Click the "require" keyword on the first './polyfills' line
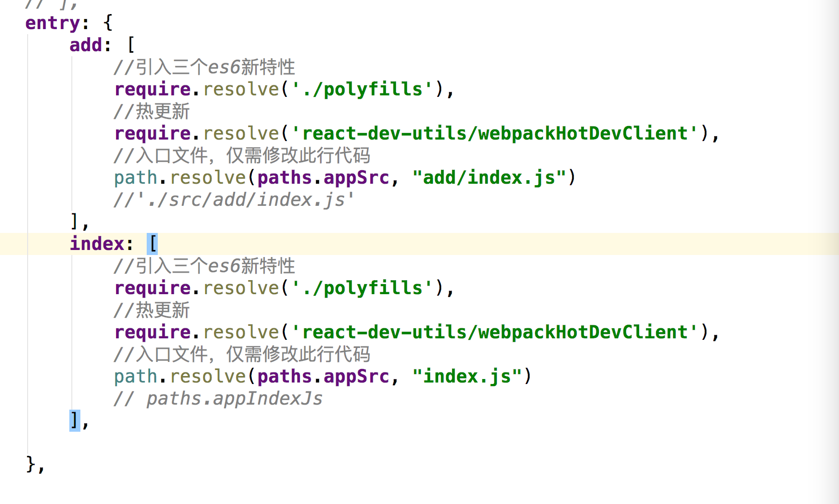Image resolution: width=839 pixels, height=504 pixels. tap(152, 89)
